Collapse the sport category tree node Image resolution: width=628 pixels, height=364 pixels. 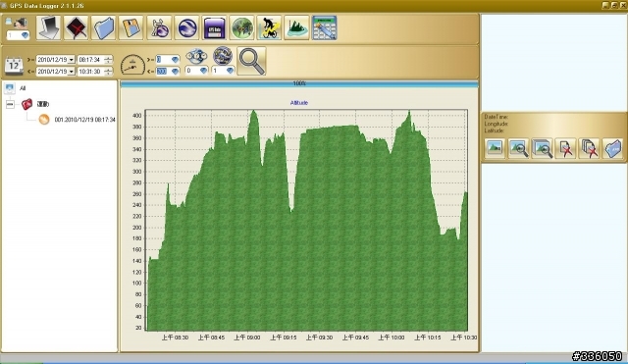(10, 105)
